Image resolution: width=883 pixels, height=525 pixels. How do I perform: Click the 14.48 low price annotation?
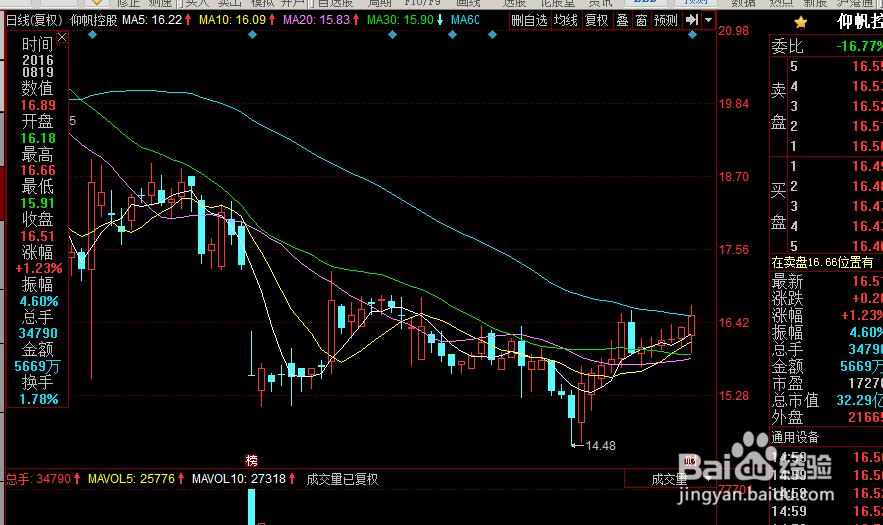click(600, 446)
